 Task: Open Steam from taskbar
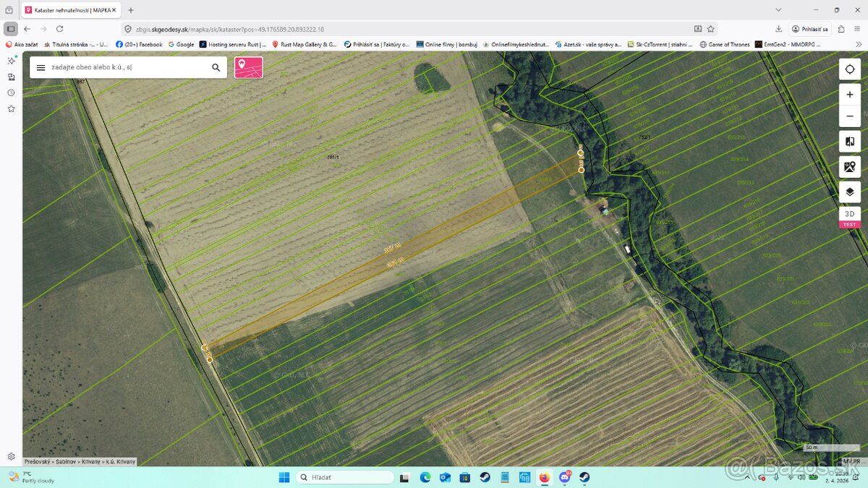485,477
